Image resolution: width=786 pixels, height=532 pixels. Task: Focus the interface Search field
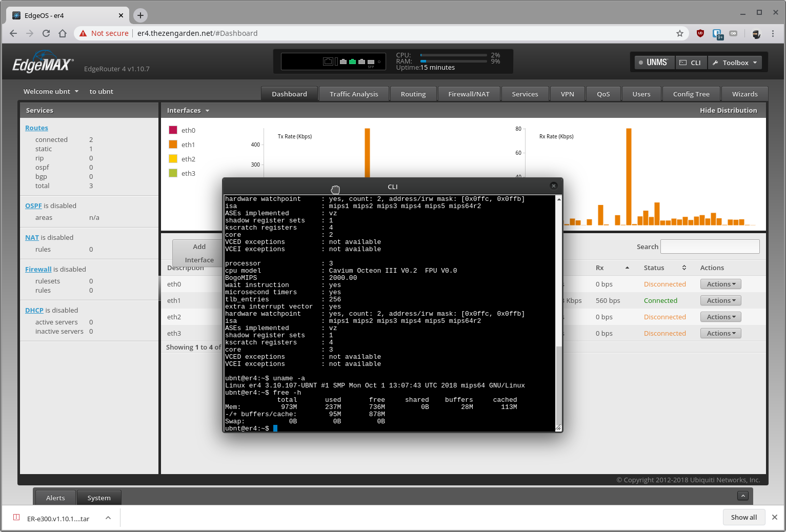(710, 247)
